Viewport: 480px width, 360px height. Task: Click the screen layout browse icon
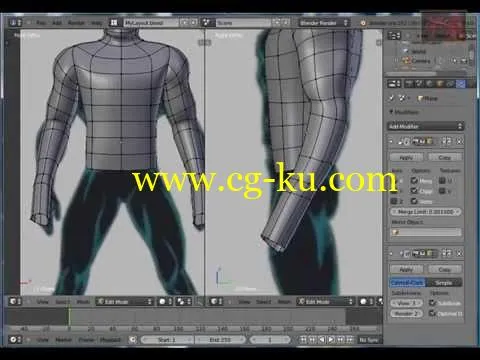click(114, 23)
